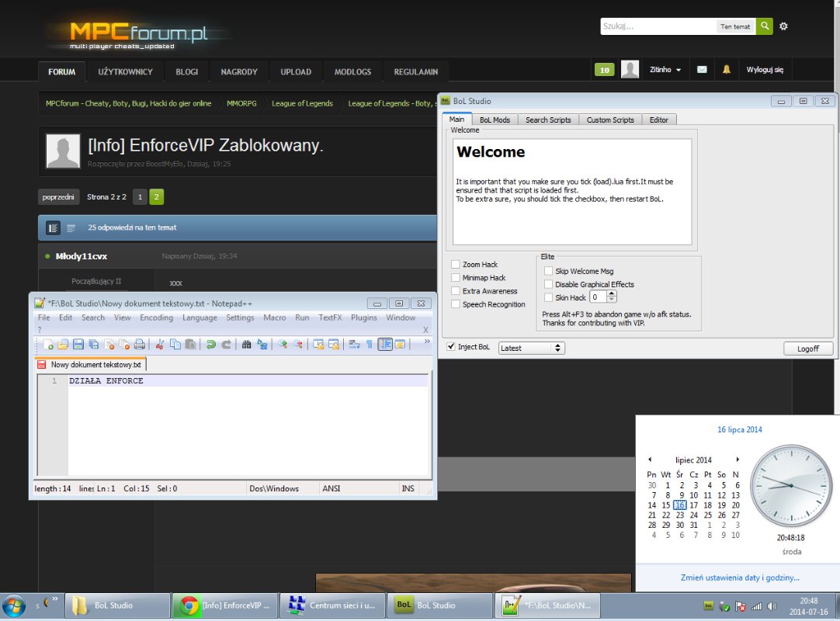The image size is (840, 621).
Task: Open the Custom Scripts tab
Action: (610, 120)
